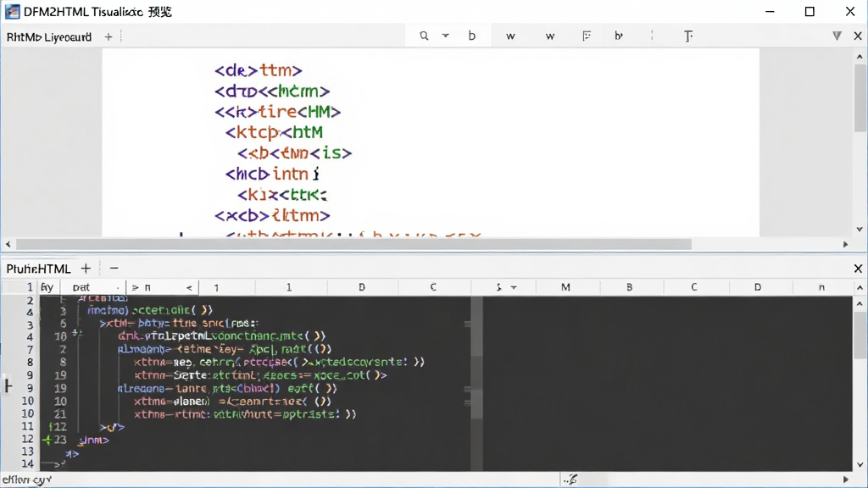Click the code editor's vertical scrollbar thumb

860,334
